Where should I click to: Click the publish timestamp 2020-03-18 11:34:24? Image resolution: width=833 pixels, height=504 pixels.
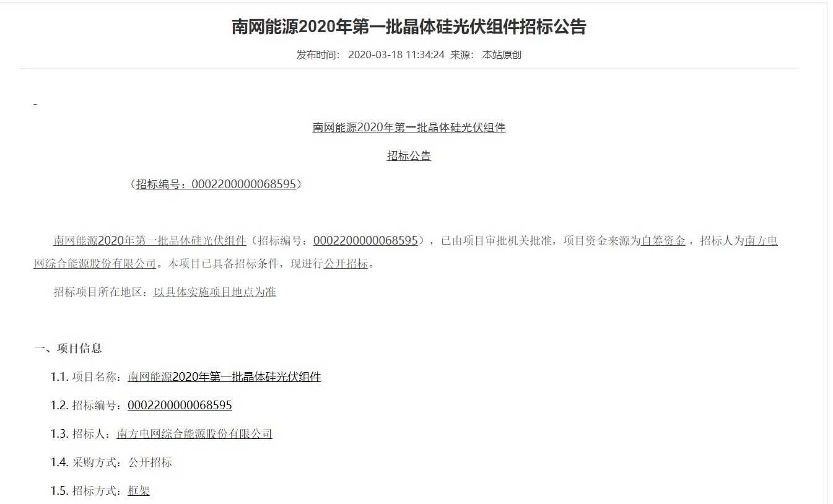click(x=396, y=54)
